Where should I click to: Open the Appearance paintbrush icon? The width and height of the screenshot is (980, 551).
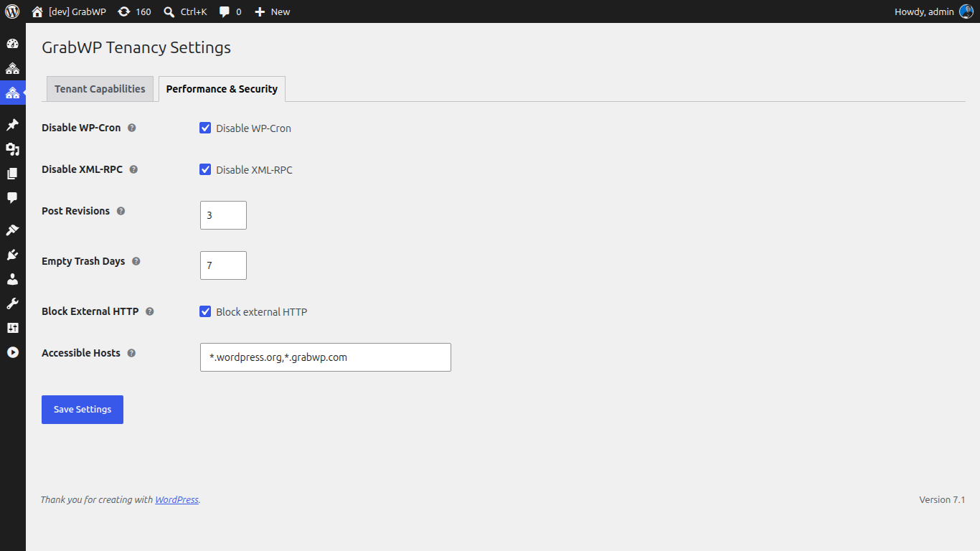(x=12, y=230)
